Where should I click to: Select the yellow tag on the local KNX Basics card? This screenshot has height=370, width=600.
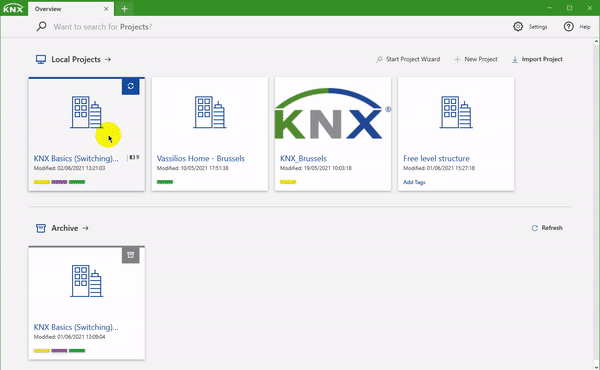[42, 182]
